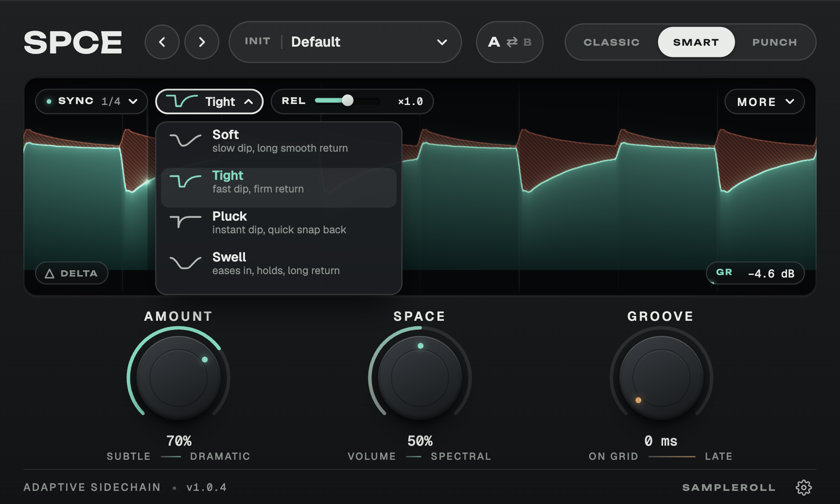Open the settings gear icon

[804, 487]
